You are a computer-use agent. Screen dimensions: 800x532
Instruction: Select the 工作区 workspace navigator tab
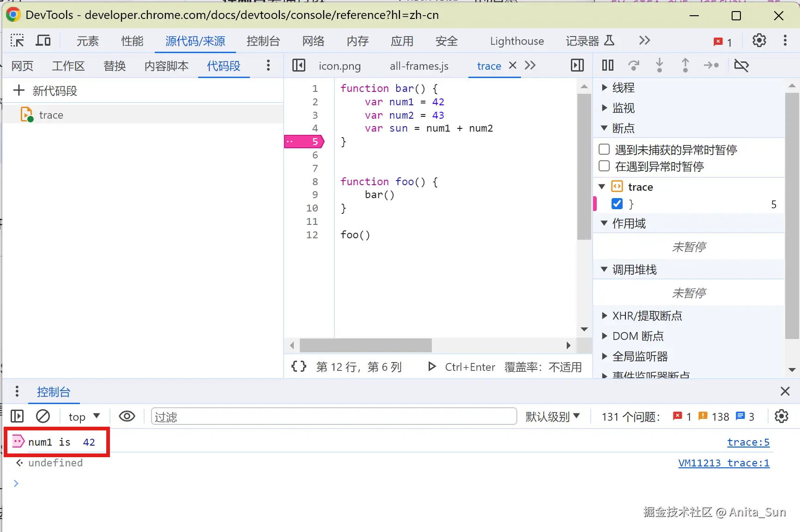pyautogui.click(x=68, y=66)
